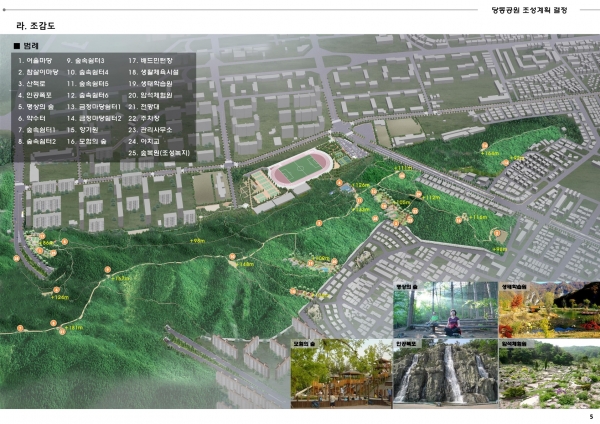
Task: Click the green soccer field with track
Action: pyautogui.click(x=300, y=168)
